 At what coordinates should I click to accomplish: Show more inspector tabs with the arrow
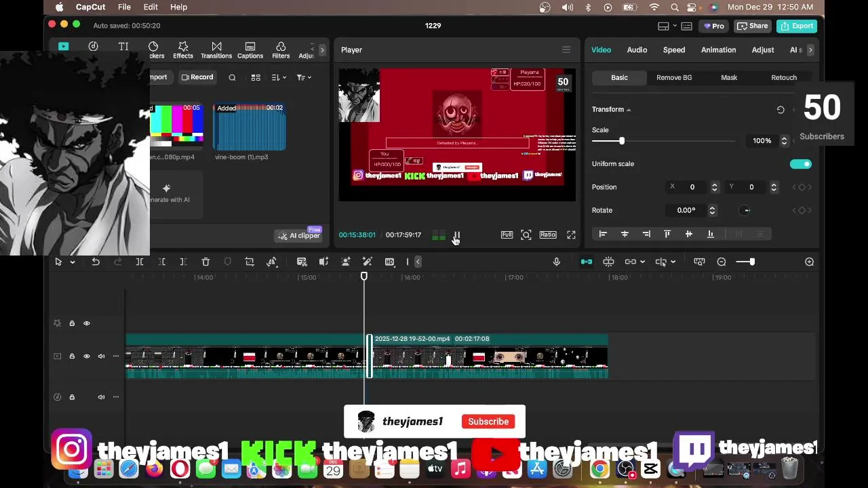click(810, 50)
